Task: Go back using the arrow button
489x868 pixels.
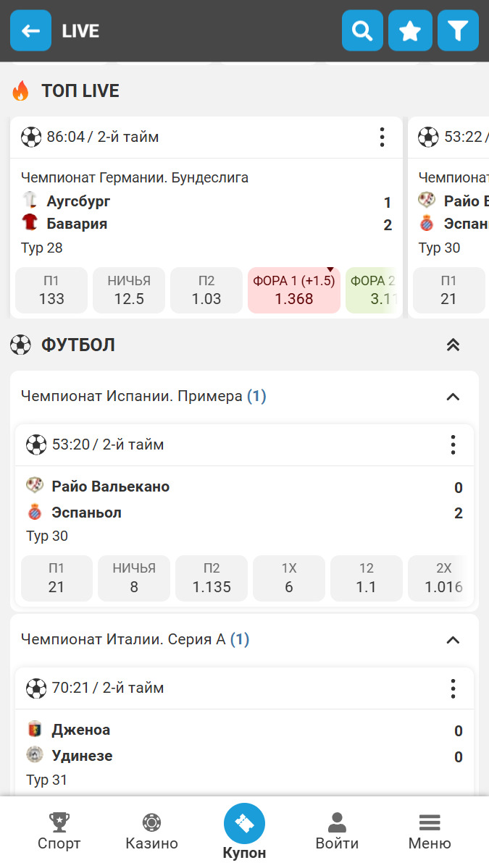Action: click(x=30, y=30)
